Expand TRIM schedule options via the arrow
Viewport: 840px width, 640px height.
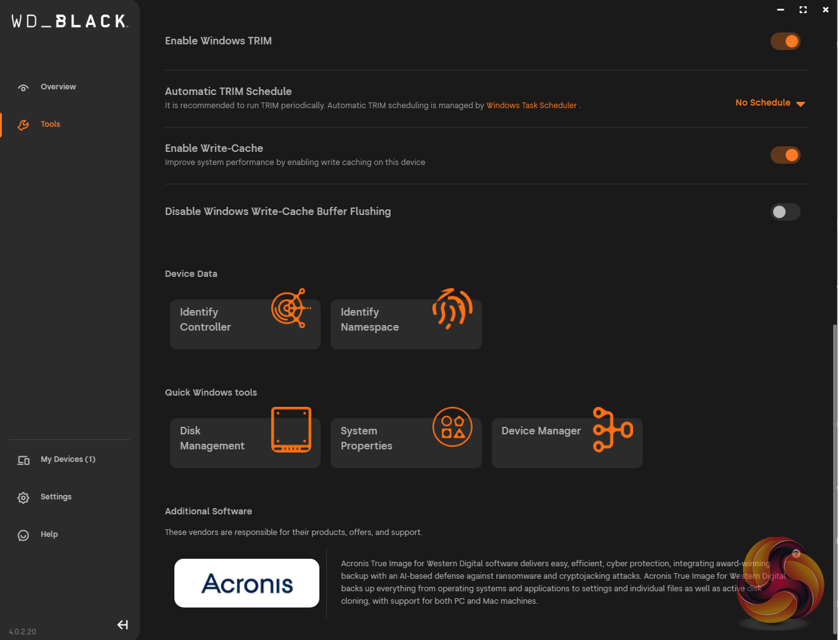click(x=801, y=104)
